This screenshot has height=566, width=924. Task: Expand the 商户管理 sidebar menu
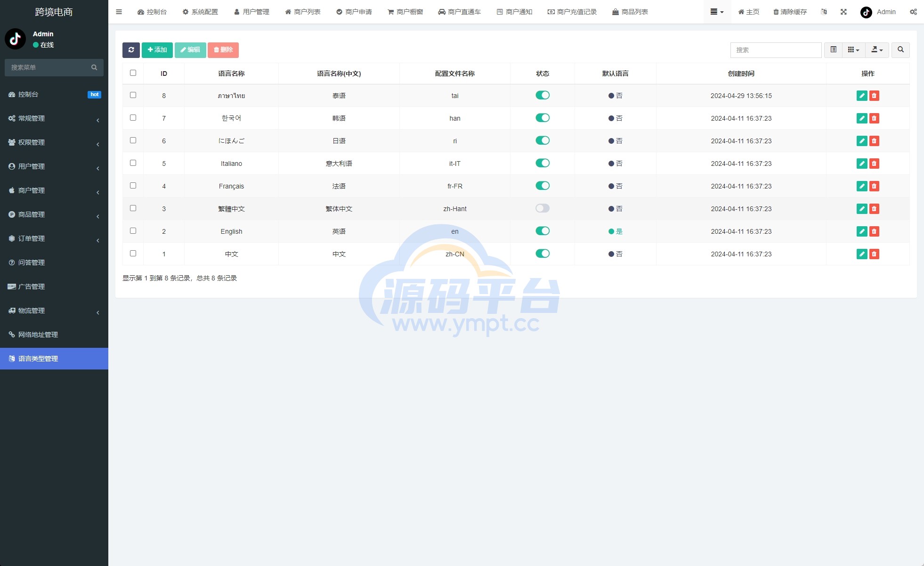(54, 191)
